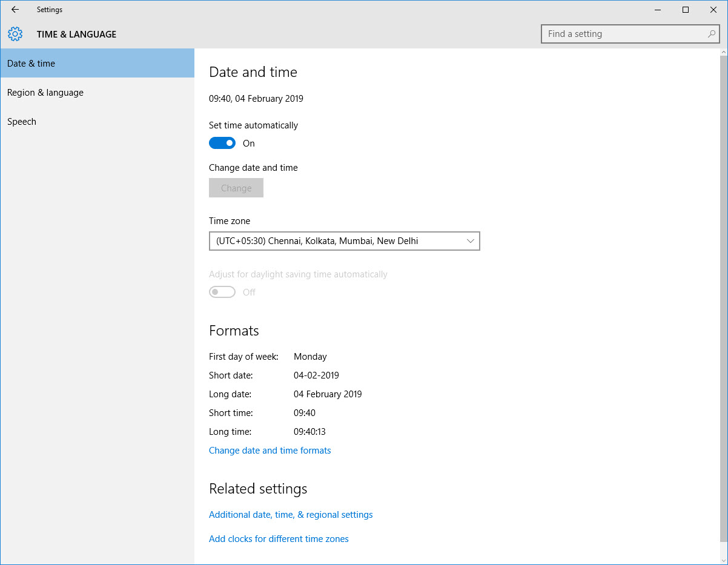Click Change date and time formats link
The height and width of the screenshot is (565, 728).
270,451
